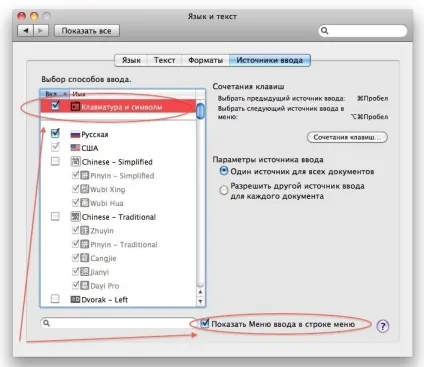Click the Zhuyin icon
The image size is (424, 367).
[85, 231]
